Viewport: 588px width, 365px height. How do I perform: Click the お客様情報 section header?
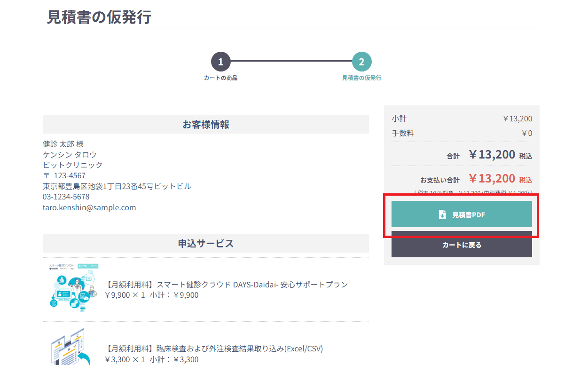(206, 125)
